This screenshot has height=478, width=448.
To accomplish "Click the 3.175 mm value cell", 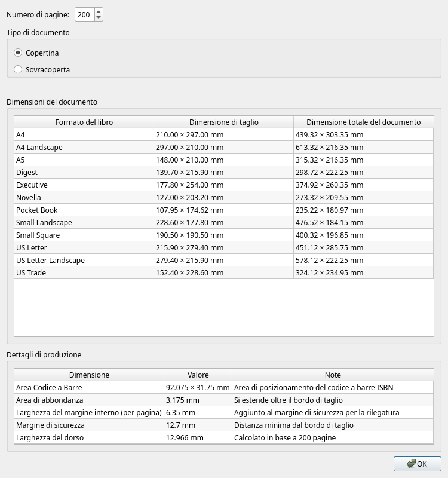I will click(x=198, y=400).
